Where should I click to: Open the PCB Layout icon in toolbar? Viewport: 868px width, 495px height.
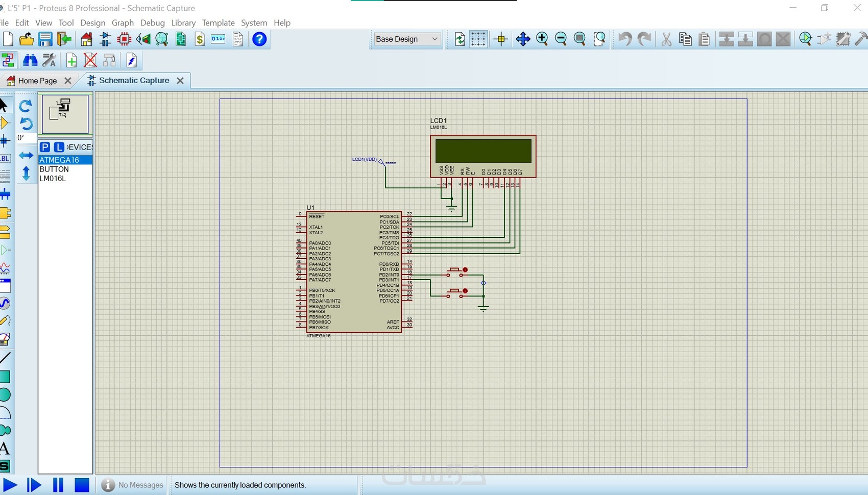[124, 39]
